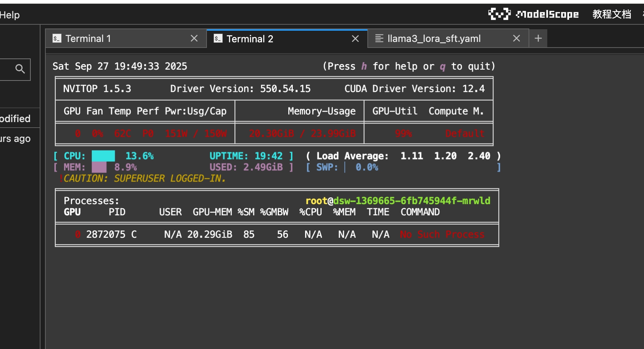Close the llama3_lora_sft.yaml tab

(516, 38)
